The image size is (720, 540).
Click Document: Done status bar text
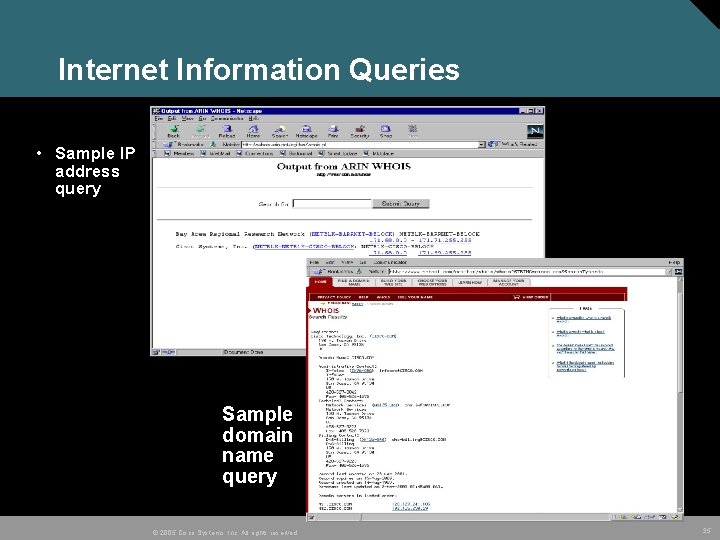click(243, 352)
